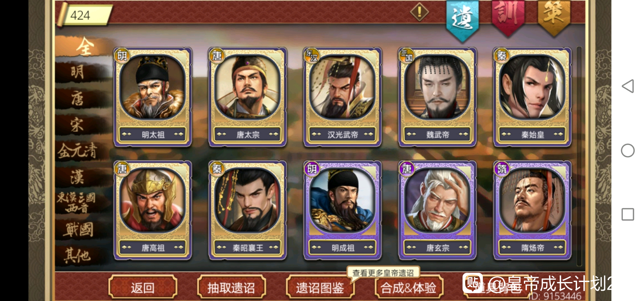The width and height of the screenshot is (644, 301).
Task: Open the 秦始皇 emperor card
Action: click(x=532, y=97)
